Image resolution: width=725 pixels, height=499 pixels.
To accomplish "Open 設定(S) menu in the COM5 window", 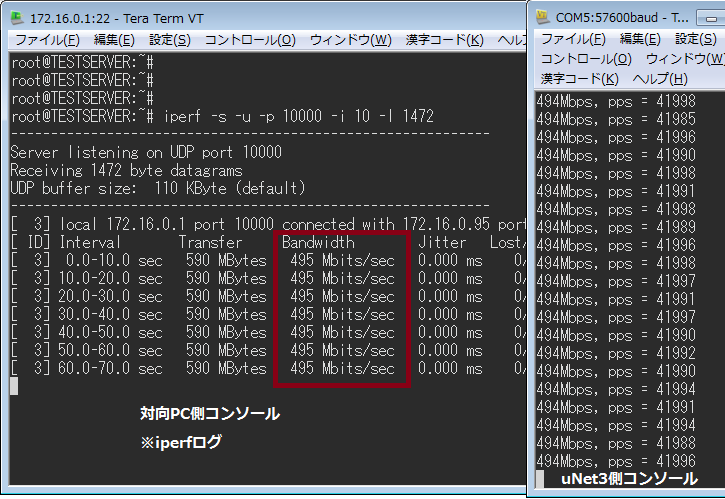I will click(695, 39).
